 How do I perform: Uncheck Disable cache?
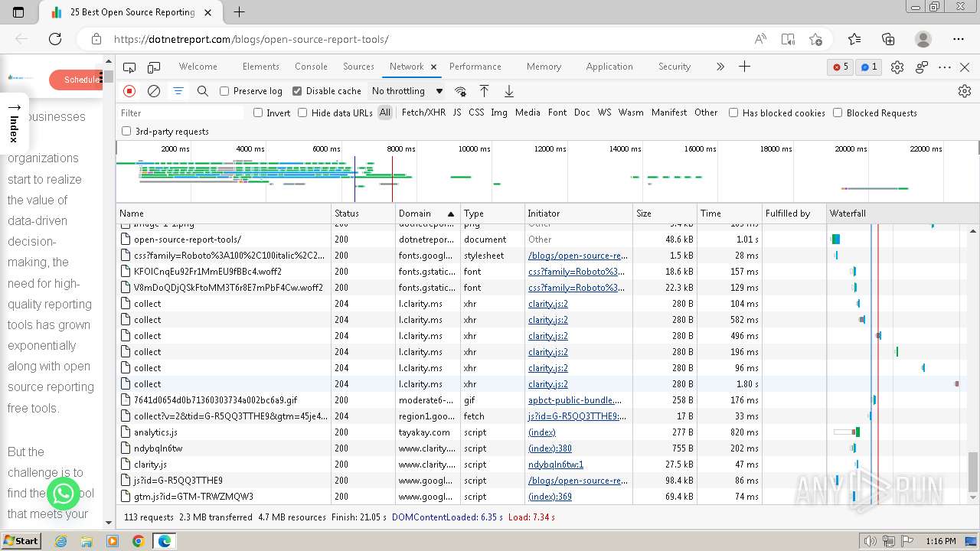pos(297,91)
